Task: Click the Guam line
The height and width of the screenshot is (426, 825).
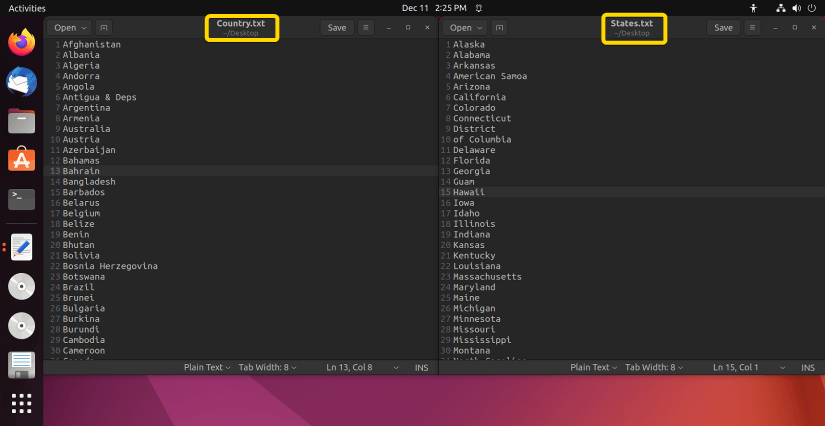Action: point(464,181)
